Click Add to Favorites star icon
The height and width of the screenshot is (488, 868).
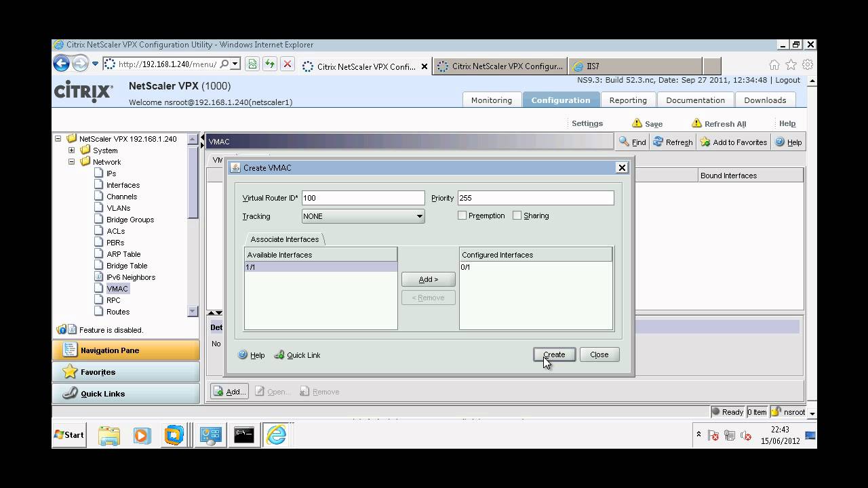coord(705,142)
